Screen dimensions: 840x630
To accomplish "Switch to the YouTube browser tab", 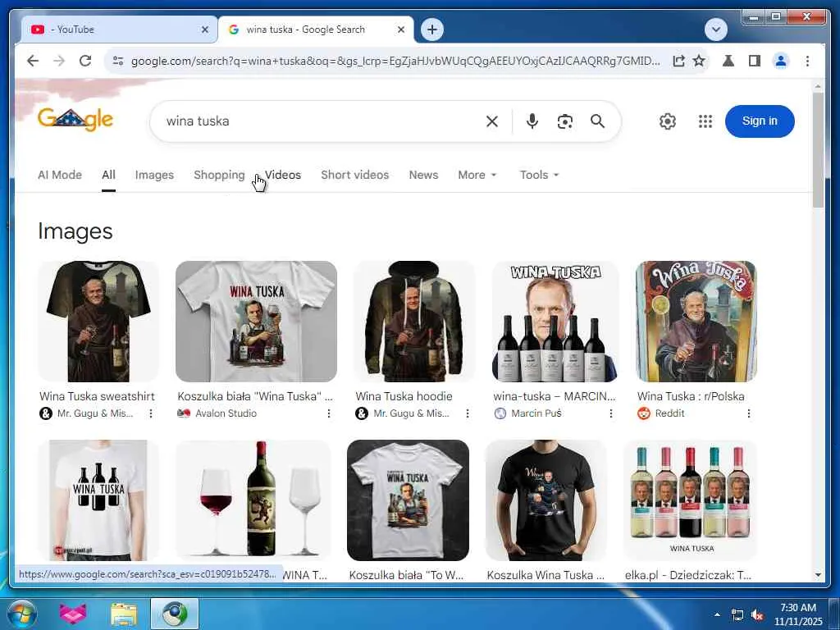I will (x=118, y=30).
